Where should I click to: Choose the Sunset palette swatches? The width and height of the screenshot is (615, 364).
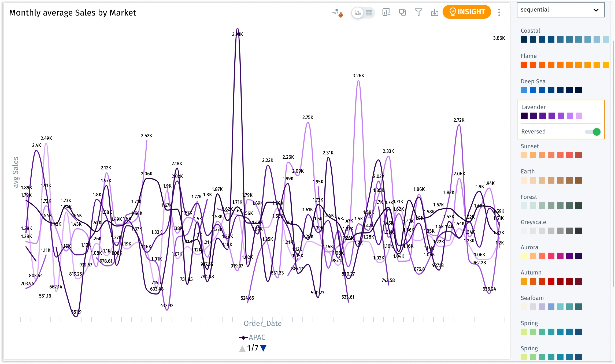pyautogui.click(x=551, y=155)
